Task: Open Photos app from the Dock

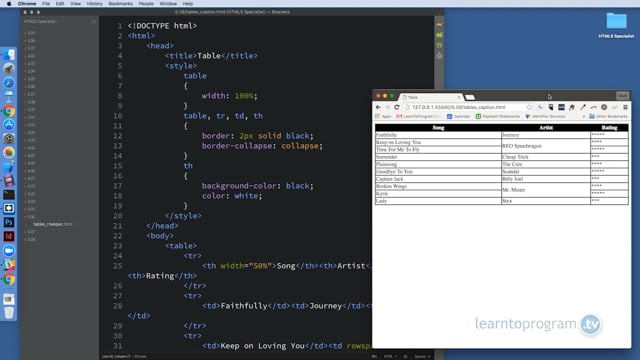Action: click(x=9, y=152)
